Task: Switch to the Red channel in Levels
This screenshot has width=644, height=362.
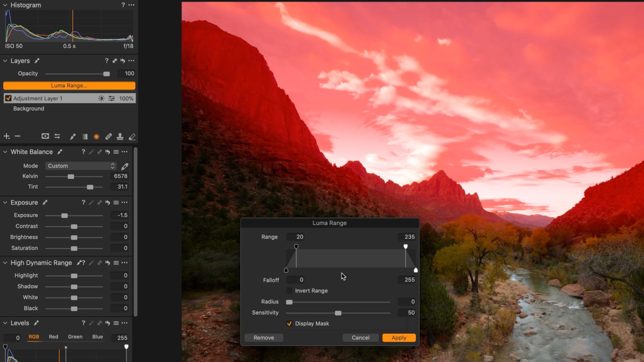Action: click(x=53, y=337)
